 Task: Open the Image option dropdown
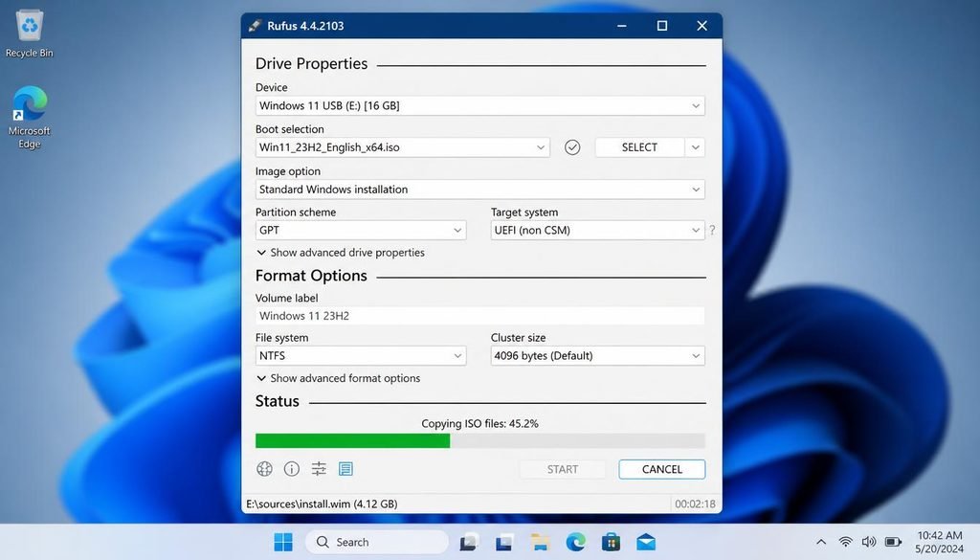coord(480,190)
